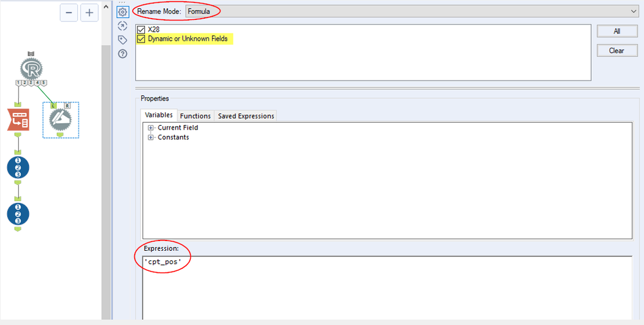Select the Current Field tree label
Screen dimensions: 644x325
pyautogui.click(x=178, y=128)
